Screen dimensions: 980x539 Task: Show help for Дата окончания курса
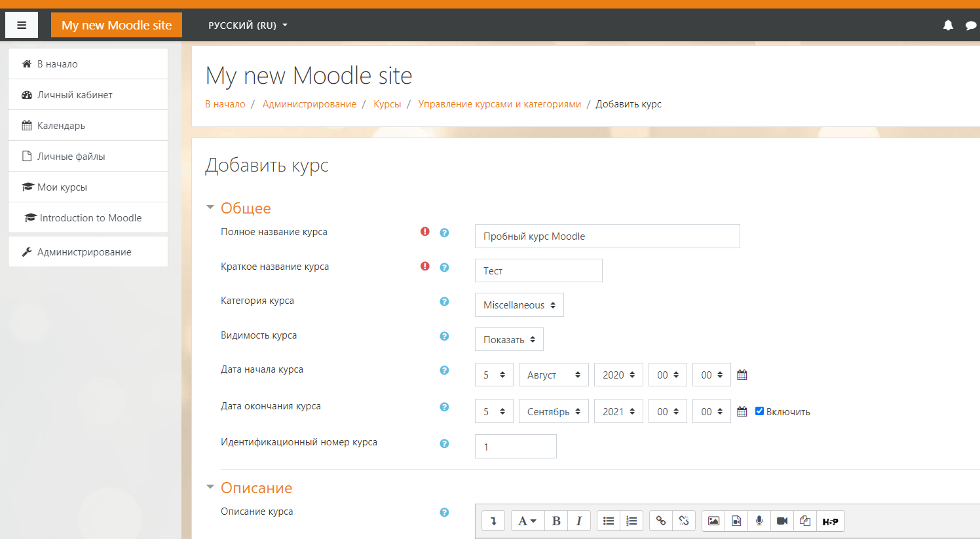(444, 407)
